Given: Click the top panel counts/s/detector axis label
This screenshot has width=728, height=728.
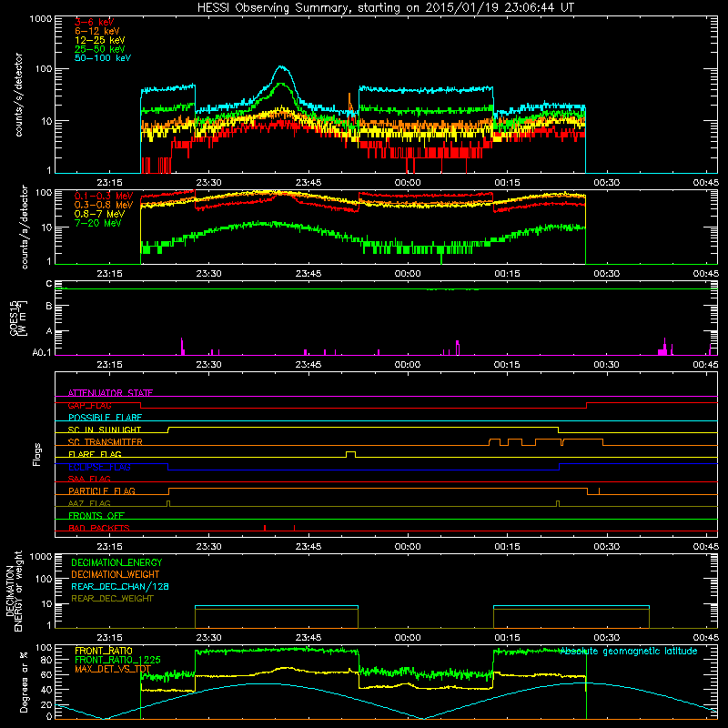Looking at the screenshot, I should 18,95.
